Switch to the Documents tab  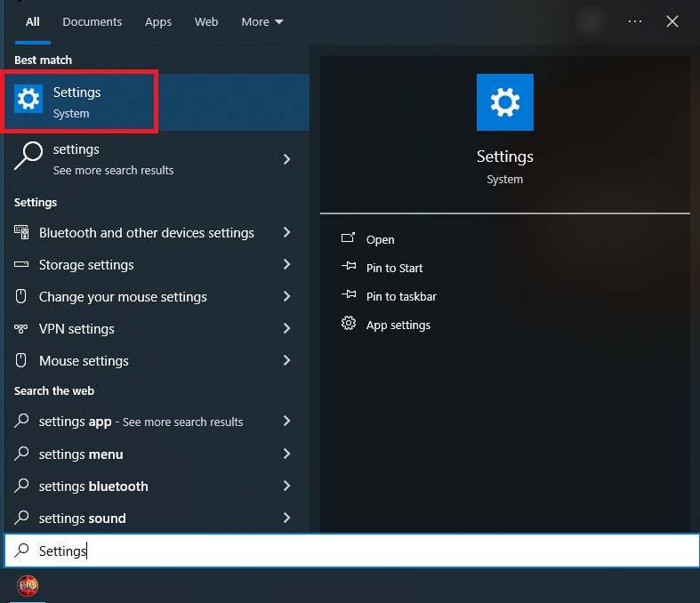pyautogui.click(x=93, y=21)
